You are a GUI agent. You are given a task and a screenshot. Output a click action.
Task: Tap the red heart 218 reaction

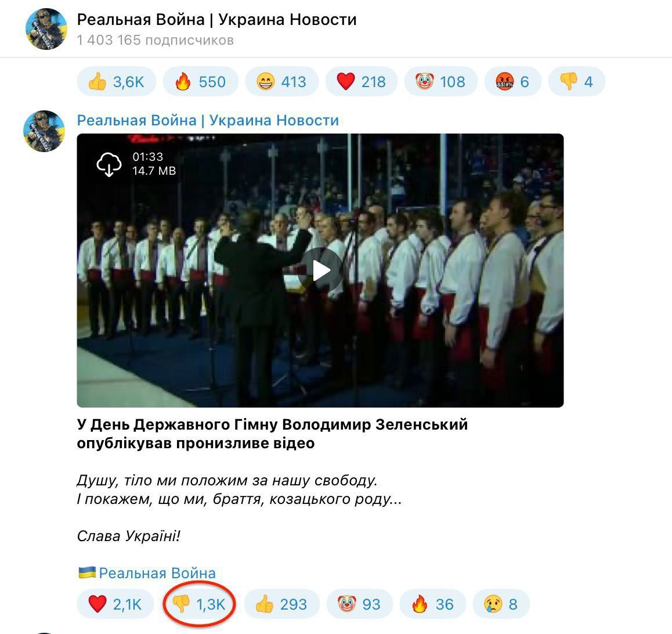pyautogui.click(x=362, y=81)
